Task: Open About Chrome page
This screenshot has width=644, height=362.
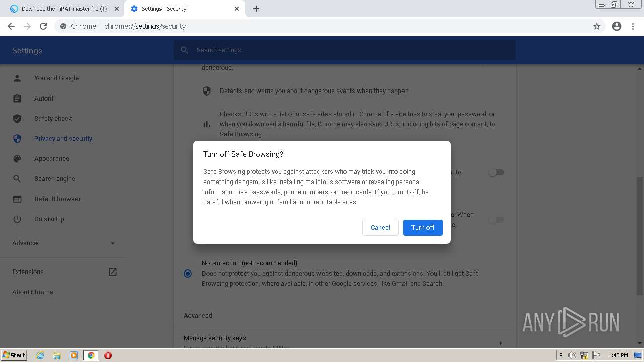Action: [x=33, y=292]
